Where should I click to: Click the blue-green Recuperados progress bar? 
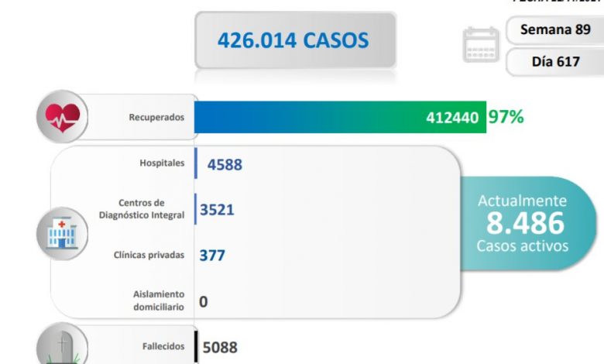(x=310, y=117)
